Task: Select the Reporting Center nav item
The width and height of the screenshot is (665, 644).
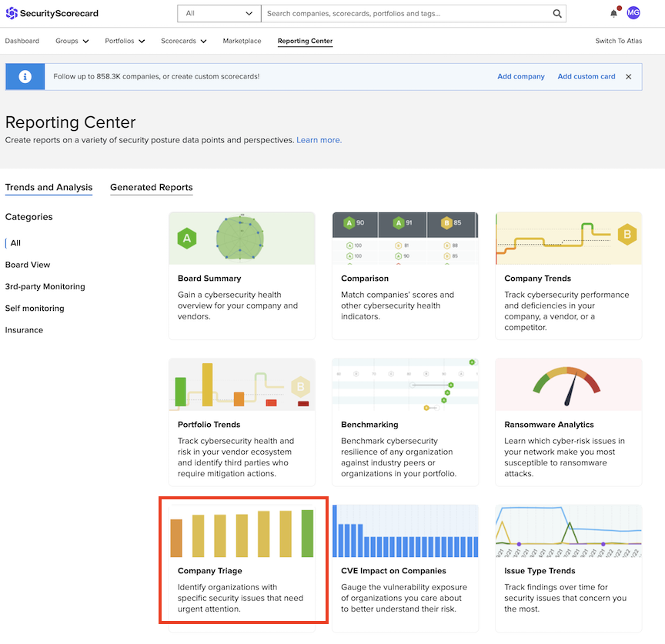Action: point(305,41)
